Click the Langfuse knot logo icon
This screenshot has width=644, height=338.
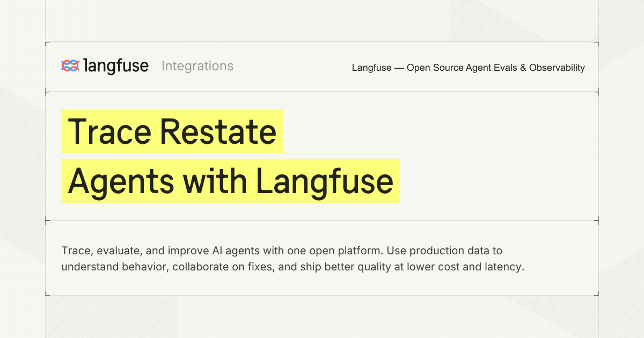click(x=70, y=66)
